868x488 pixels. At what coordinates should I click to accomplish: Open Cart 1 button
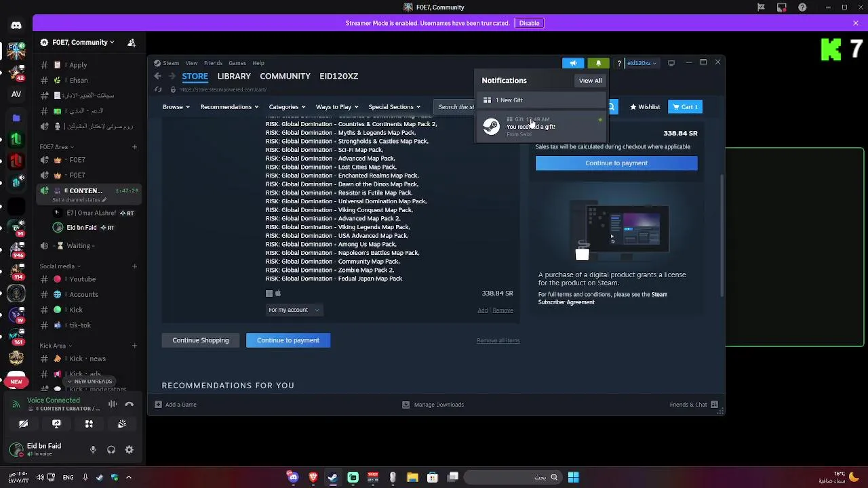[x=685, y=107]
